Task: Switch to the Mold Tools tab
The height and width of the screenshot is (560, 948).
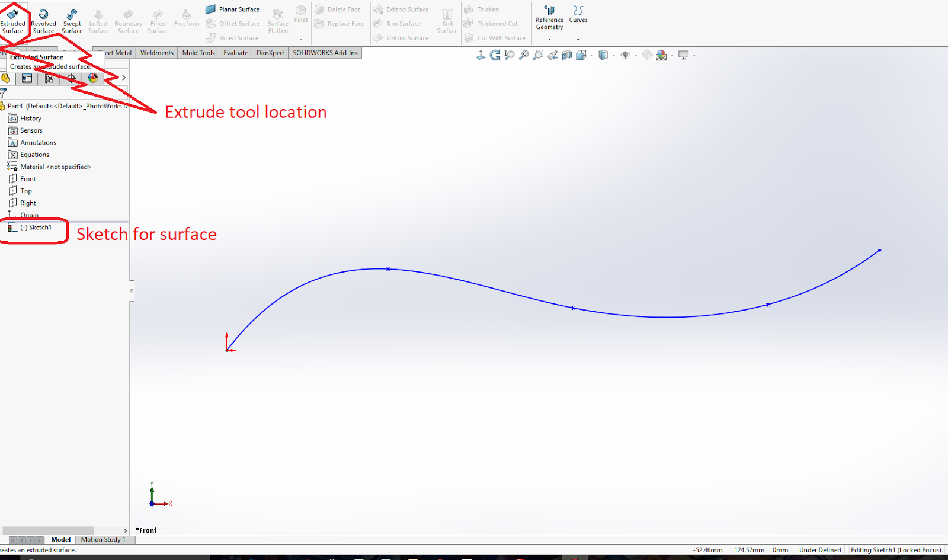Action: click(x=198, y=52)
